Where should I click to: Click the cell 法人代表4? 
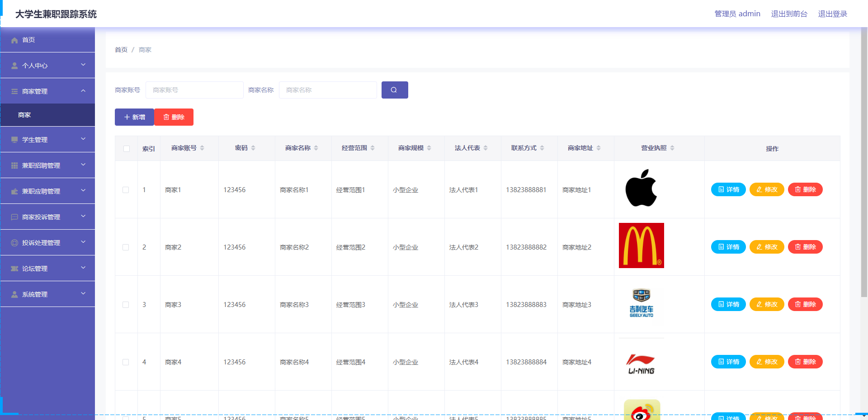tap(464, 362)
